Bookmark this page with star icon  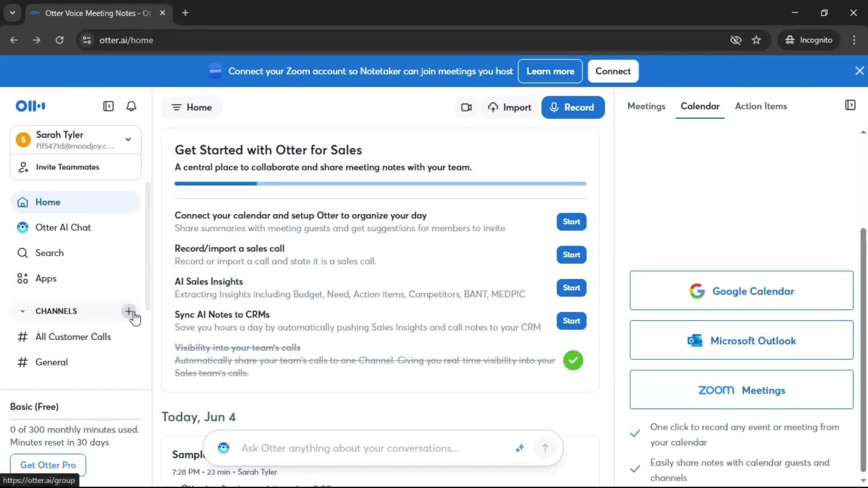(x=756, y=40)
